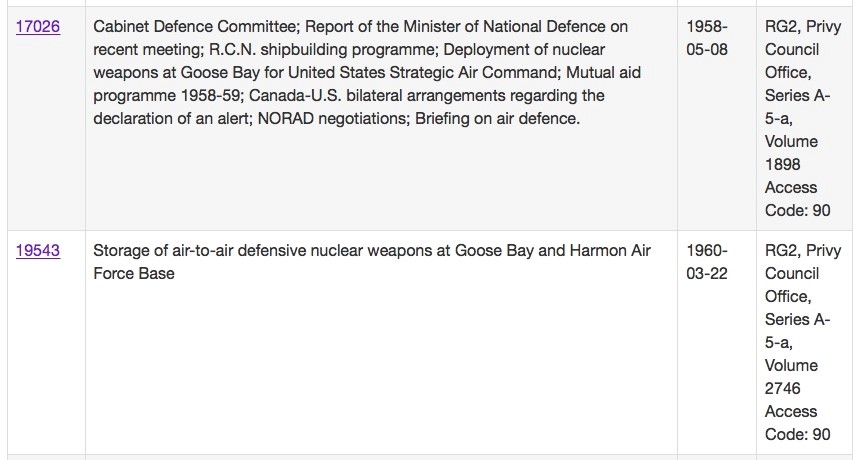Open record link 17026

(38, 27)
